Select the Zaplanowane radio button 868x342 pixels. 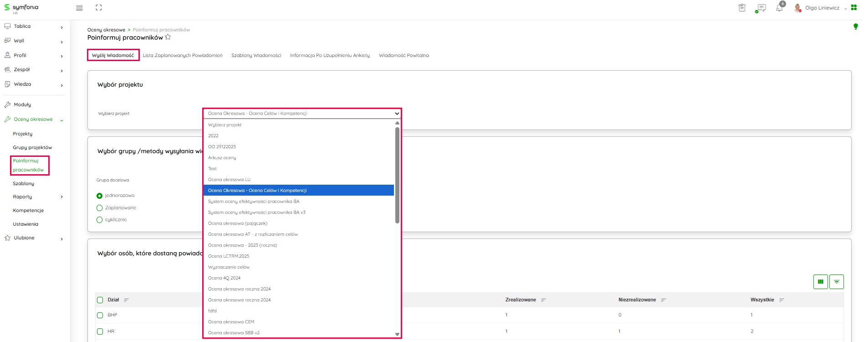click(100, 208)
